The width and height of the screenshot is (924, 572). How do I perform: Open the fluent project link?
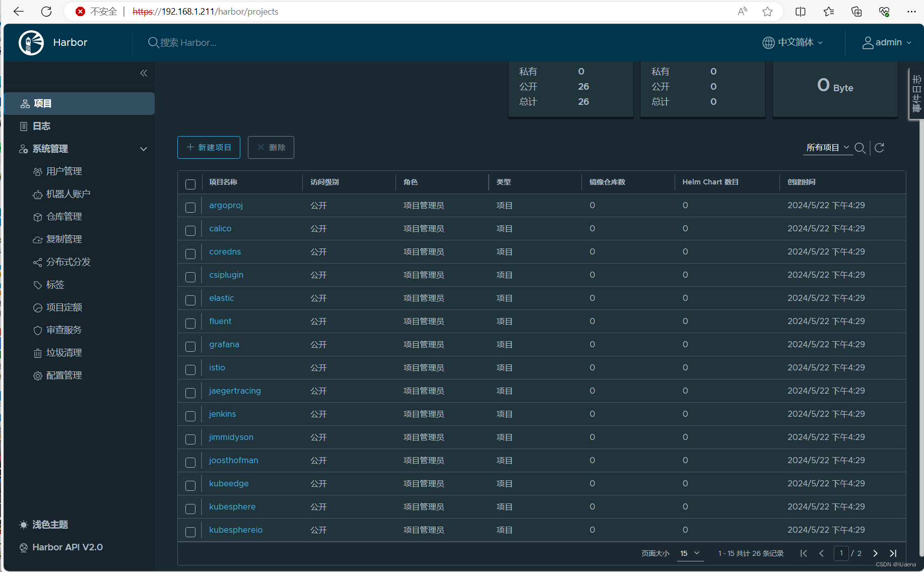[x=220, y=321]
